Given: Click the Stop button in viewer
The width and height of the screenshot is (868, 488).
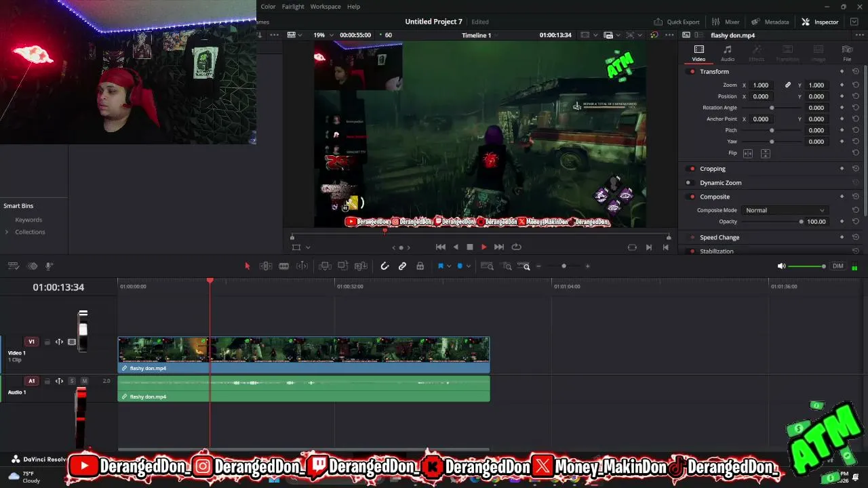Looking at the screenshot, I should coord(470,247).
